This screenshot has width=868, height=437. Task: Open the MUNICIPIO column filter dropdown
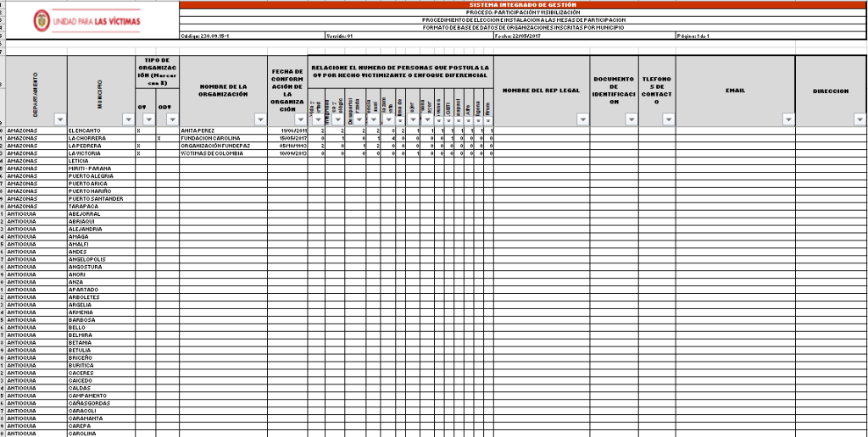tap(129, 119)
